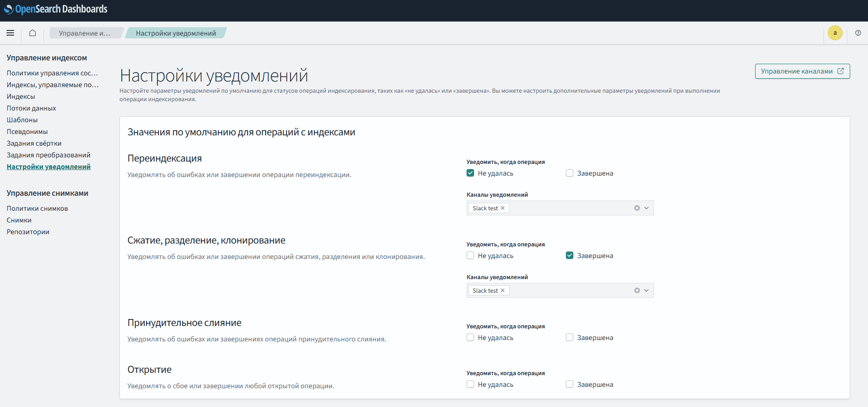Clear channels in Сжатие, разделение combo box
Viewport: 868px width, 407px height.
637,290
